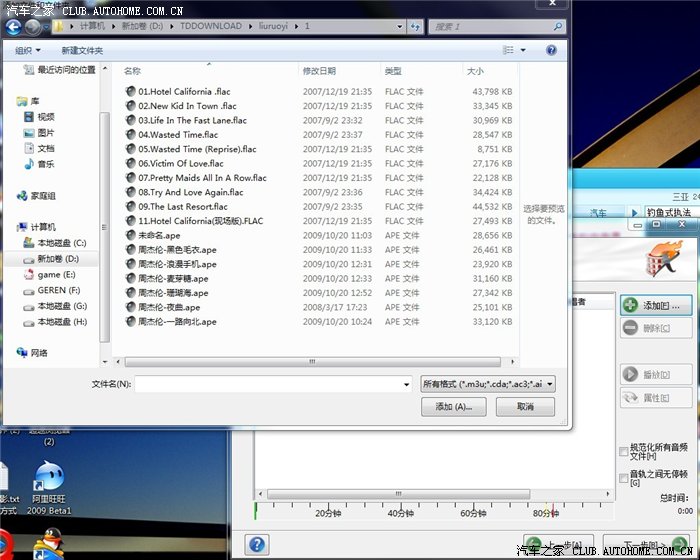Click the 添加 (A)... button in the dialog

pos(453,407)
